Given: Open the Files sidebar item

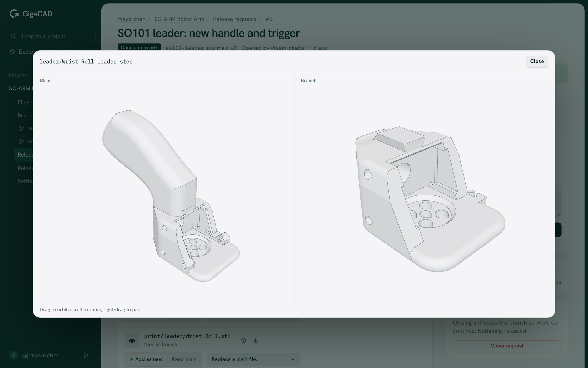Looking at the screenshot, I should 23,102.
